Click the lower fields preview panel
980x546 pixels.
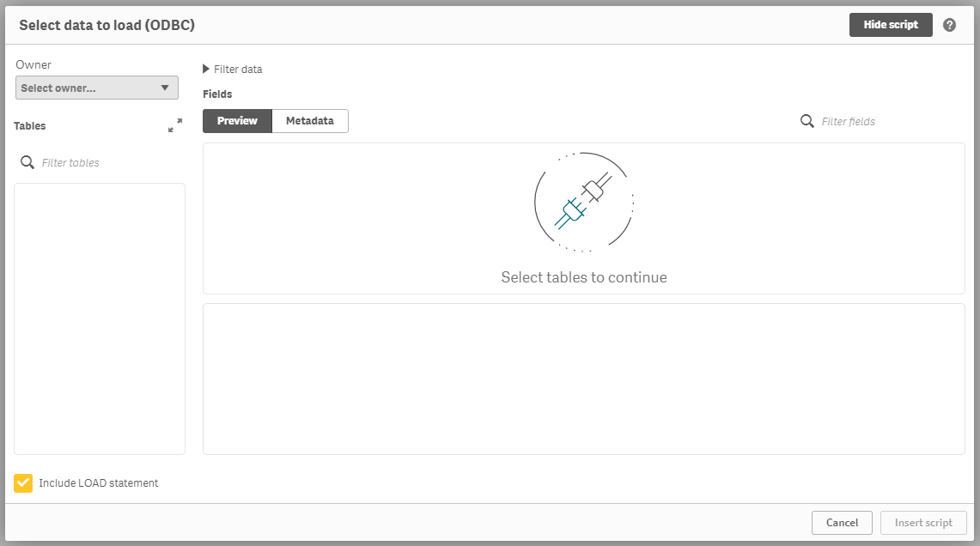[584, 378]
